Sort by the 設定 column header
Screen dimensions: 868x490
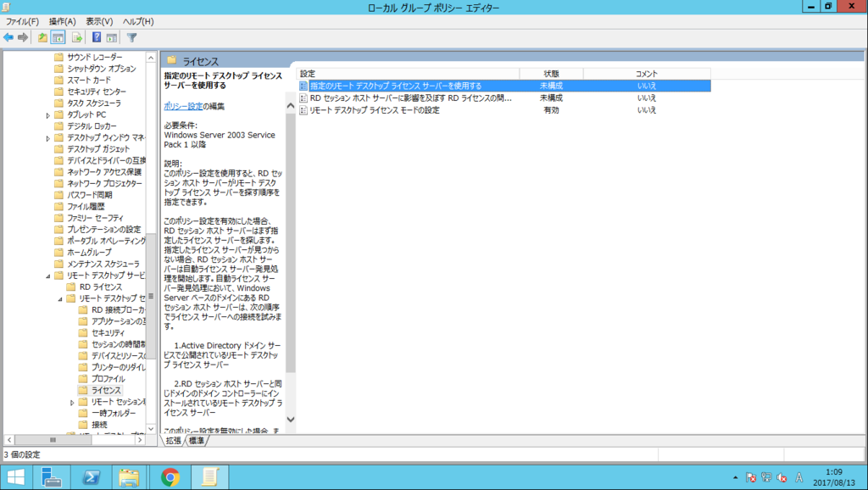click(x=408, y=74)
